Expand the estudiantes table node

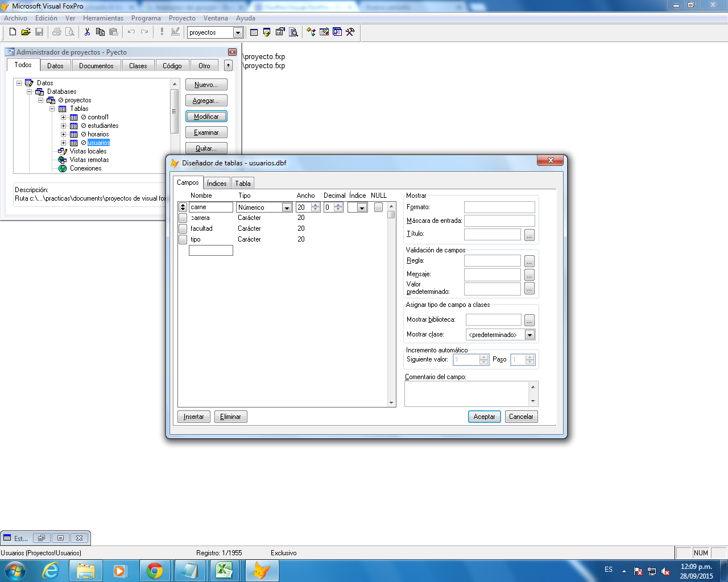pyautogui.click(x=64, y=126)
